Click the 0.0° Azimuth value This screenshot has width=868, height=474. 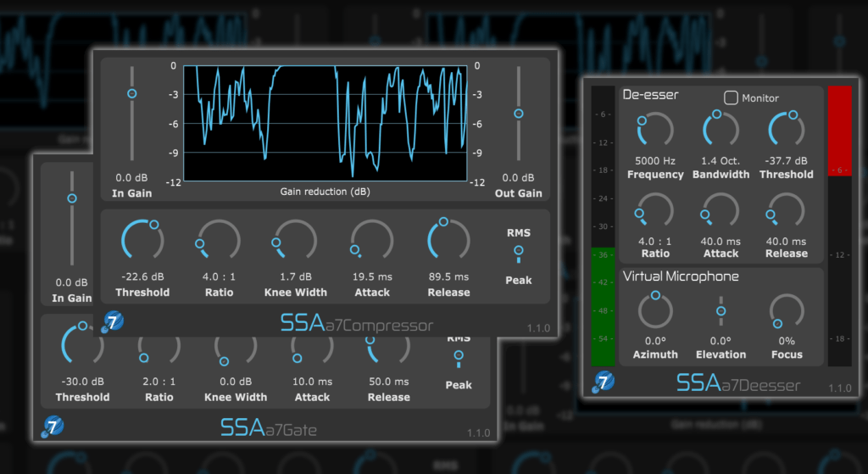coord(655,341)
